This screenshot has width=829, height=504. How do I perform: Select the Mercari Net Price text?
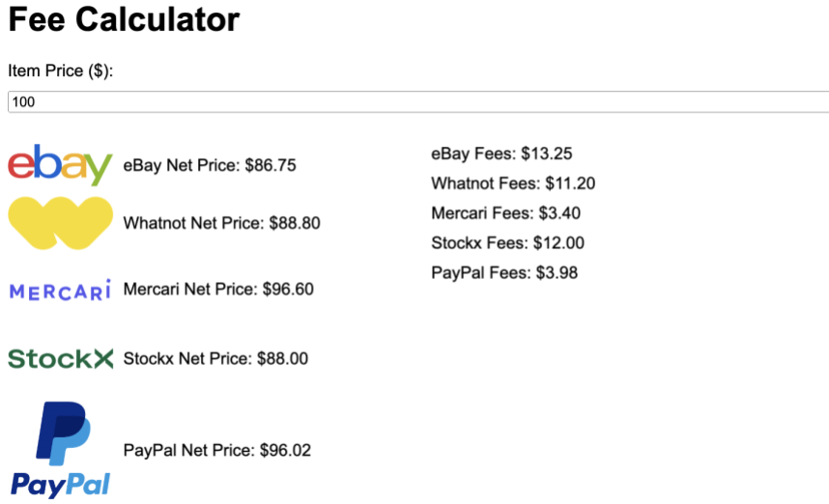[x=218, y=289]
